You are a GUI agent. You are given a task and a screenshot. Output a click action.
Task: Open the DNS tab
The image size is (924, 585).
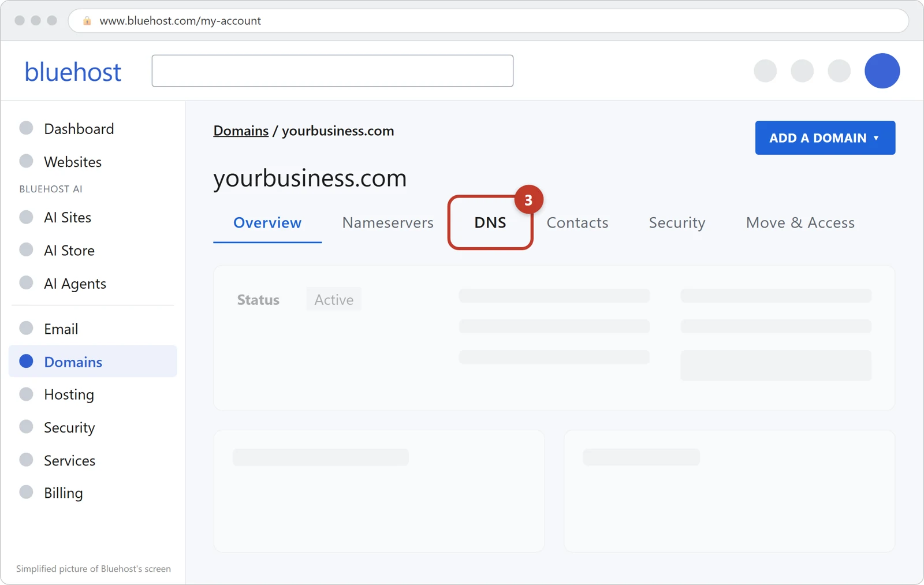(x=490, y=223)
